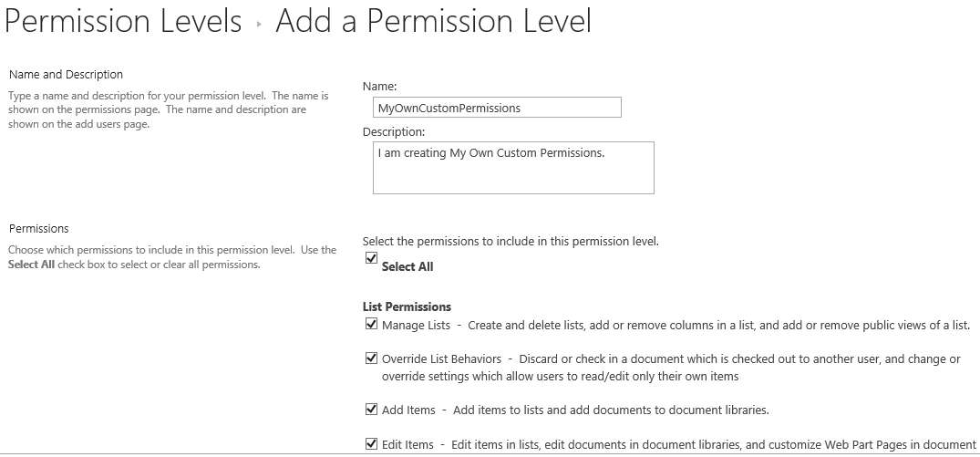This screenshot has height=457, width=980.
Task: Deselect the Edit Items checkbox
Action: [371, 444]
